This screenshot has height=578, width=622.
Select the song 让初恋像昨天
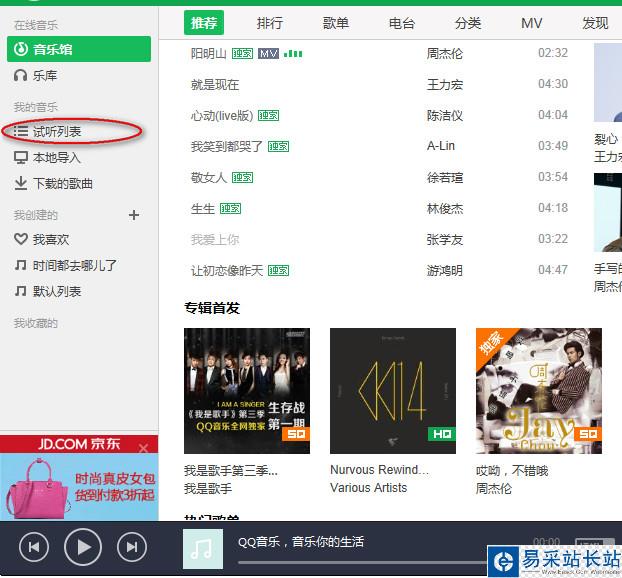[227, 271]
